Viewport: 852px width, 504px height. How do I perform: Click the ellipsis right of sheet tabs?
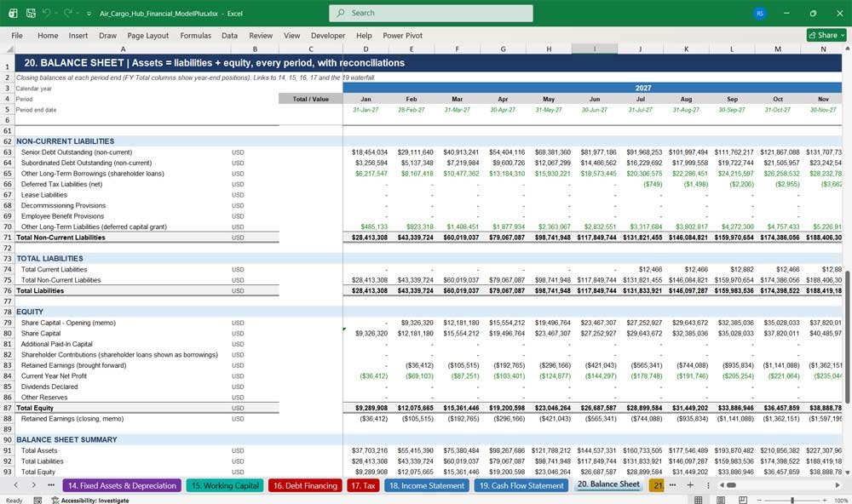pos(673,485)
